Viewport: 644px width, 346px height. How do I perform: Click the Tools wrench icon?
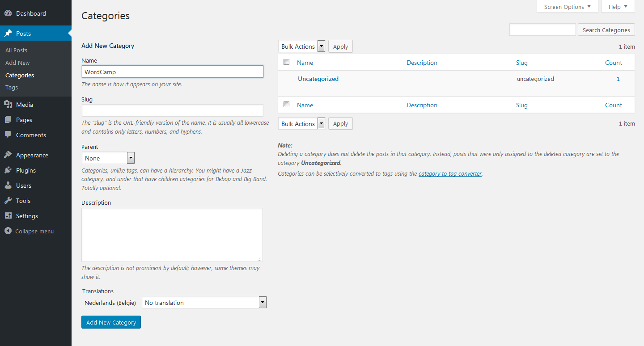[8, 201]
